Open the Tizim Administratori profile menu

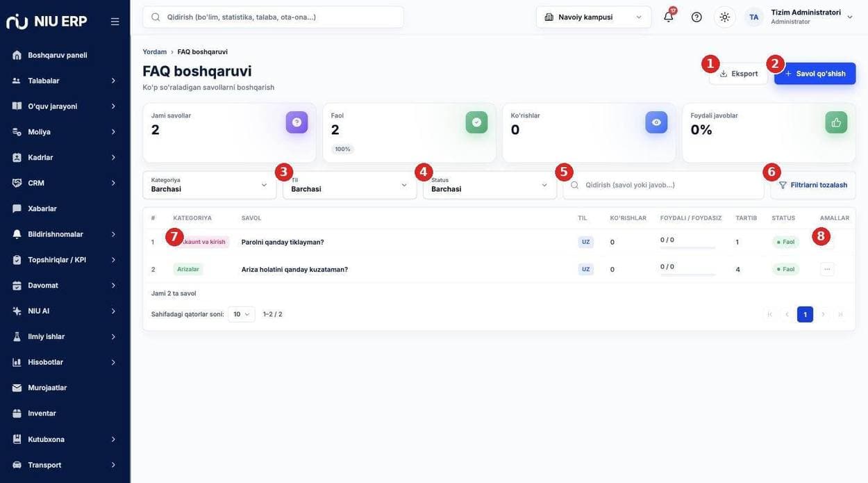[812, 17]
